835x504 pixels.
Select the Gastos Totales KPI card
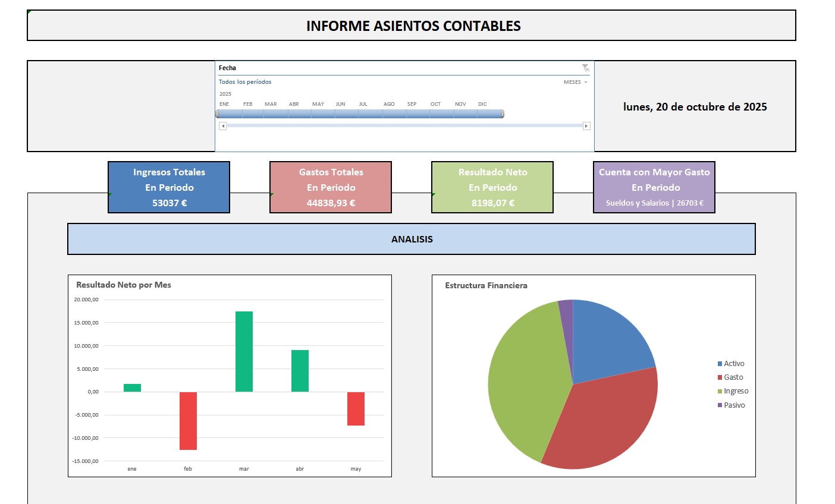[x=331, y=187]
